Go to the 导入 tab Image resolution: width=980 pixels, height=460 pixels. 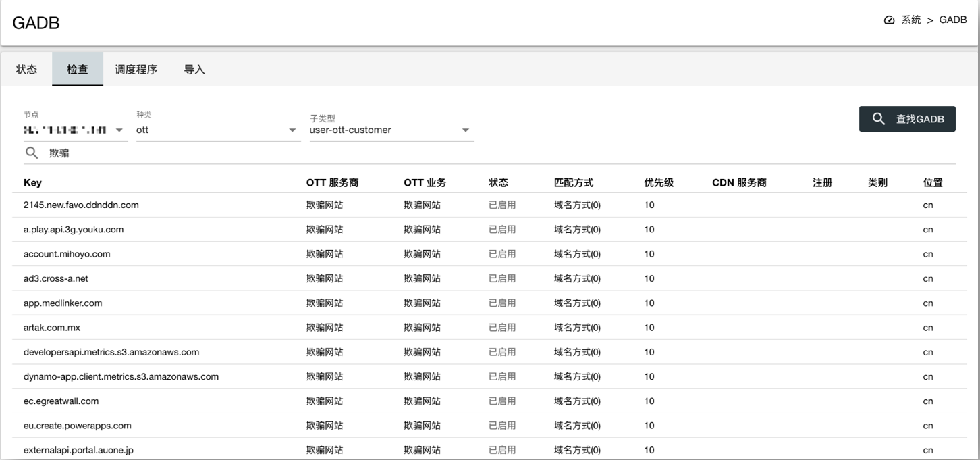[x=194, y=70]
